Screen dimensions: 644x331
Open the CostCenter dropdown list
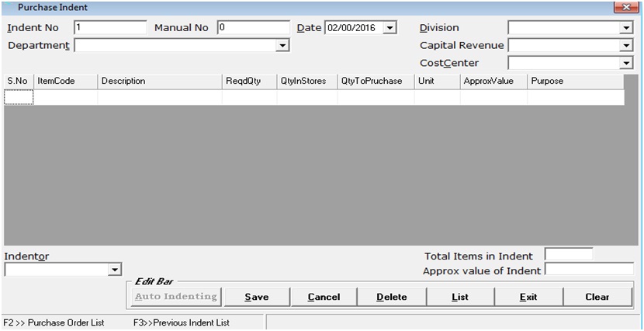click(626, 63)
